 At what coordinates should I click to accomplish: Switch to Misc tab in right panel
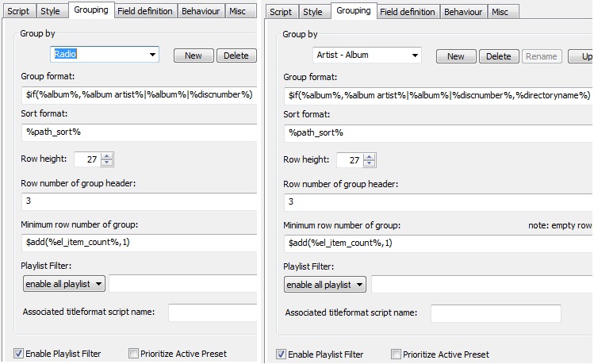click(500, 12)
